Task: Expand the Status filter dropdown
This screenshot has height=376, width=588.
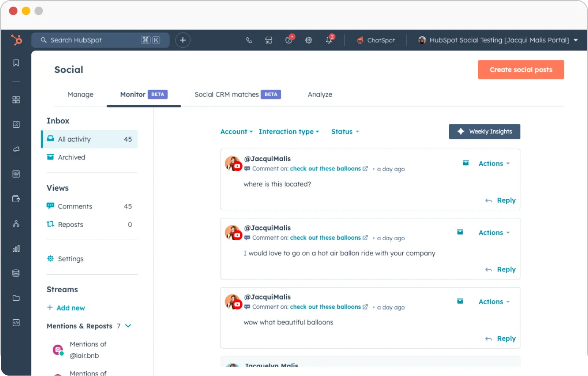Action: click(x=345, y=132)
